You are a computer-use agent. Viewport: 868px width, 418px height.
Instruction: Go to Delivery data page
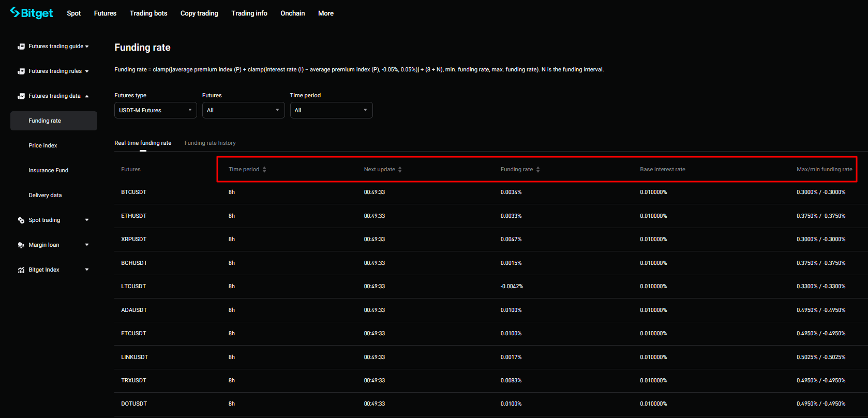click(x=45, y=196)
